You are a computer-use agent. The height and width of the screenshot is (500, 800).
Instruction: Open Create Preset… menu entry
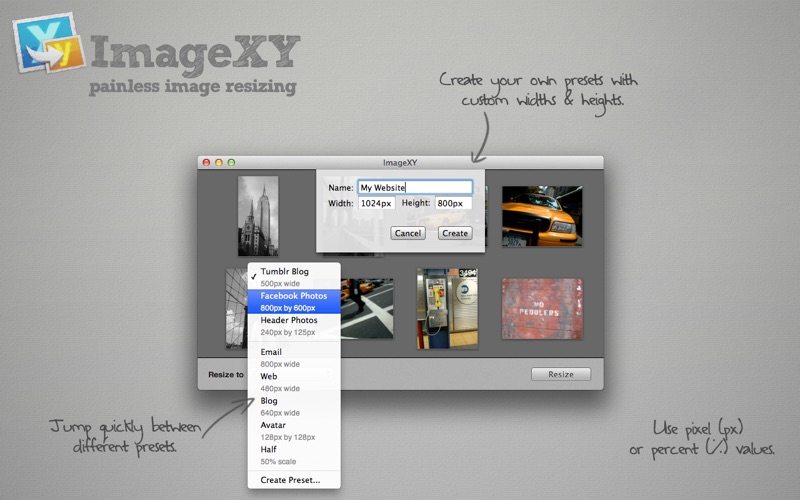pyautogui.click(x=294, y=480)
